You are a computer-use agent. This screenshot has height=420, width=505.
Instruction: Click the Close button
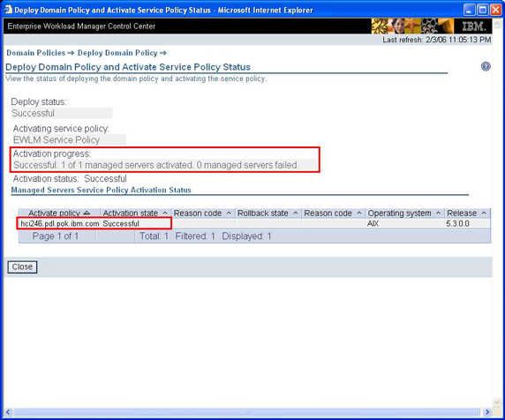[22, 266]
